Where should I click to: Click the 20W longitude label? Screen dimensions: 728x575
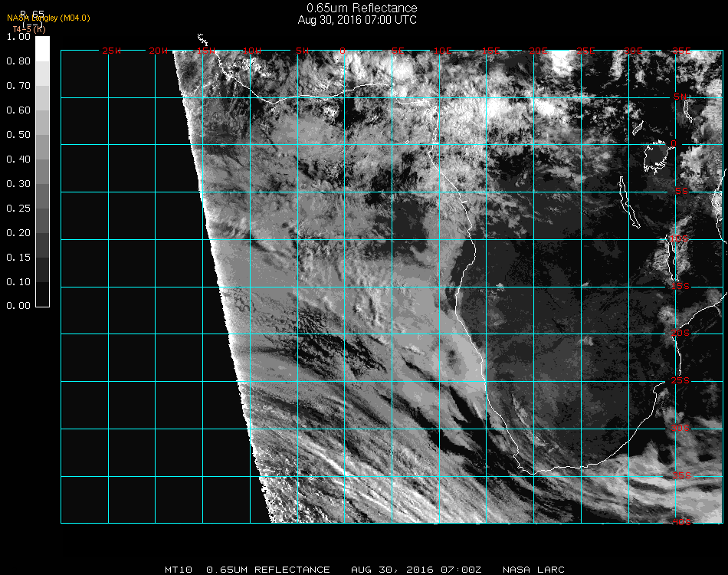[158, 51]
